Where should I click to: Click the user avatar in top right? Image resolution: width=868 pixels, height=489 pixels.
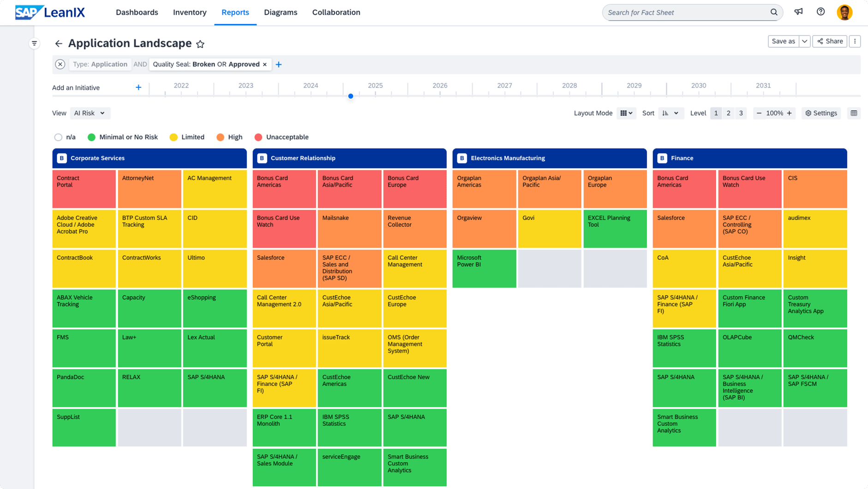(x=845, y=12)
